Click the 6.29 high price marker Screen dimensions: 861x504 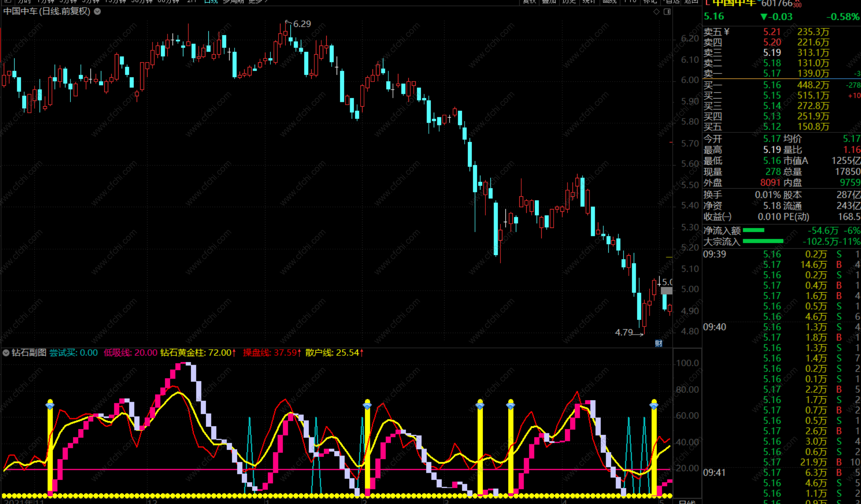(301, 24)
